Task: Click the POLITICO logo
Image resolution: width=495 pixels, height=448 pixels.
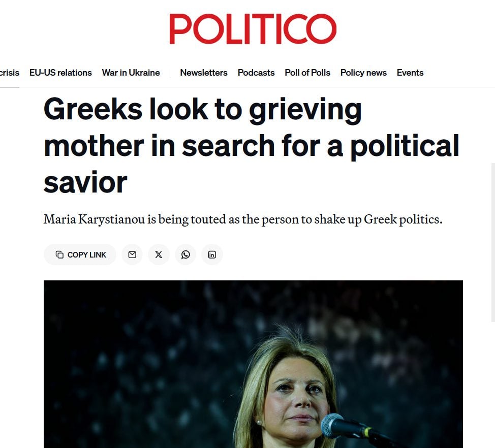Action: click(253, 29)
